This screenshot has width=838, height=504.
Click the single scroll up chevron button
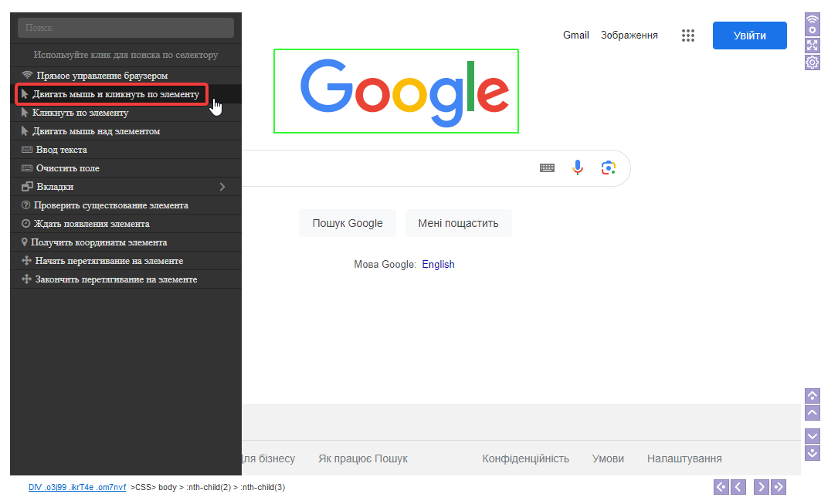(x=812, y=414)
